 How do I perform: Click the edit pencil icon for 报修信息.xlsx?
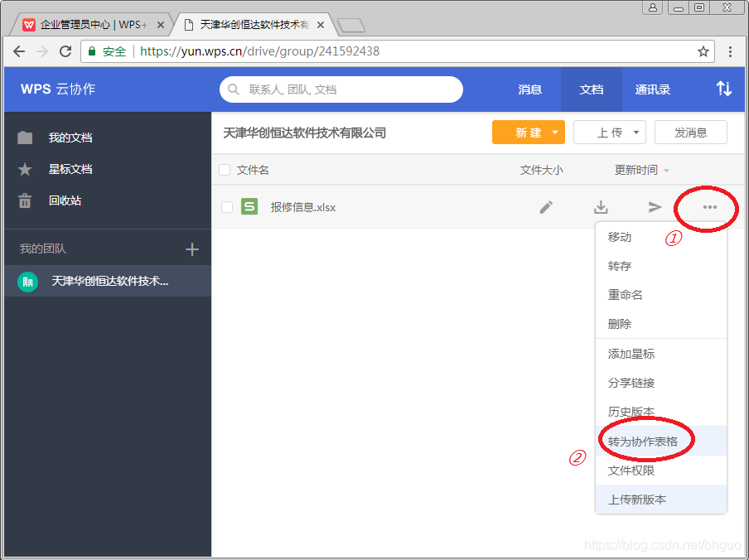546,207
